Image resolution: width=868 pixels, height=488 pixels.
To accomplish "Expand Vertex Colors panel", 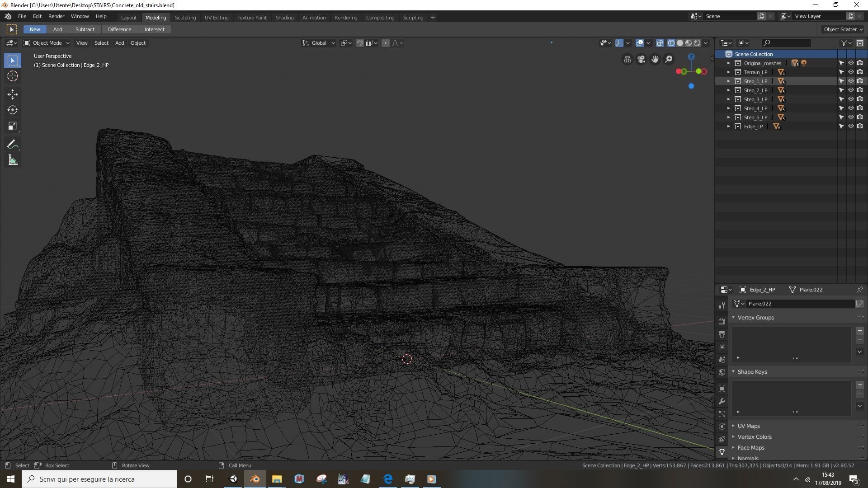I will 733,437.
